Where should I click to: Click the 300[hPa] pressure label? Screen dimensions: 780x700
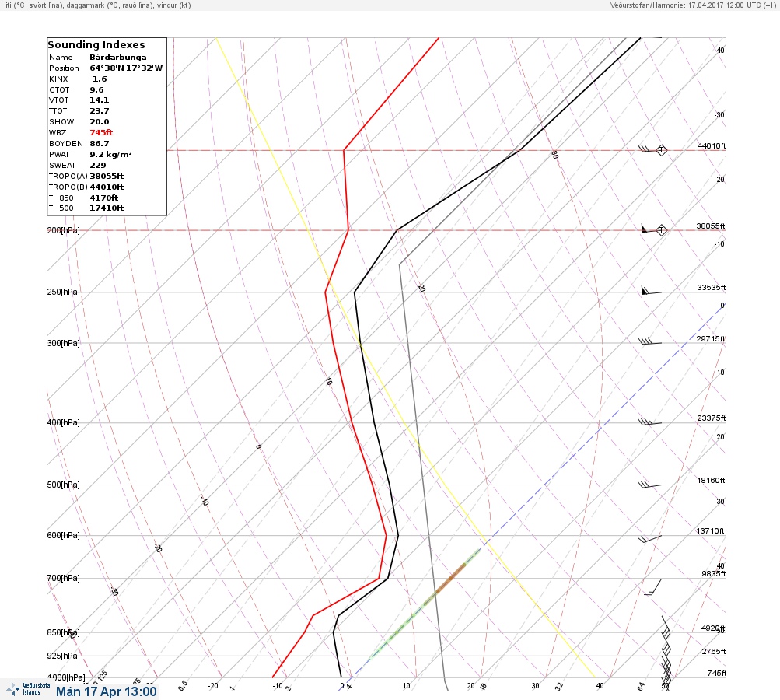tap(63, 343)
